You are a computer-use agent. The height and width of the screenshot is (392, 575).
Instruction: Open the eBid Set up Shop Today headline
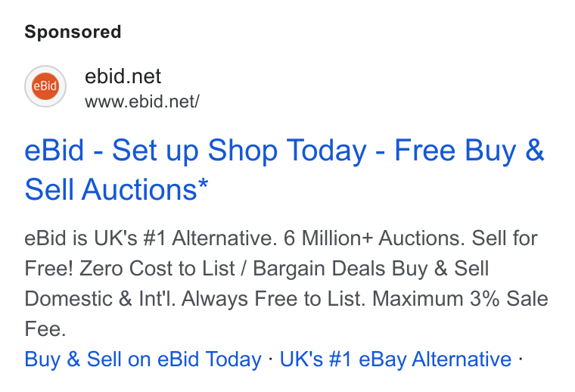[x=284, y=170]
